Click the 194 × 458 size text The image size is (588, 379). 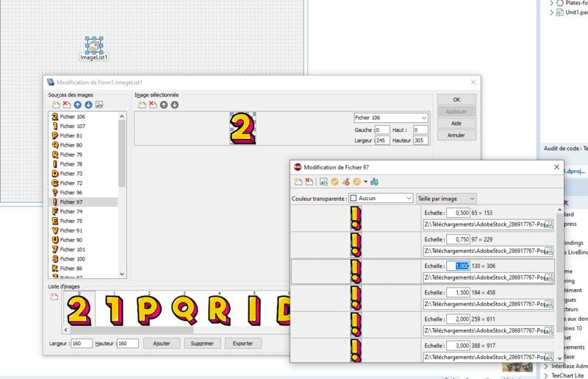(484, 292)
